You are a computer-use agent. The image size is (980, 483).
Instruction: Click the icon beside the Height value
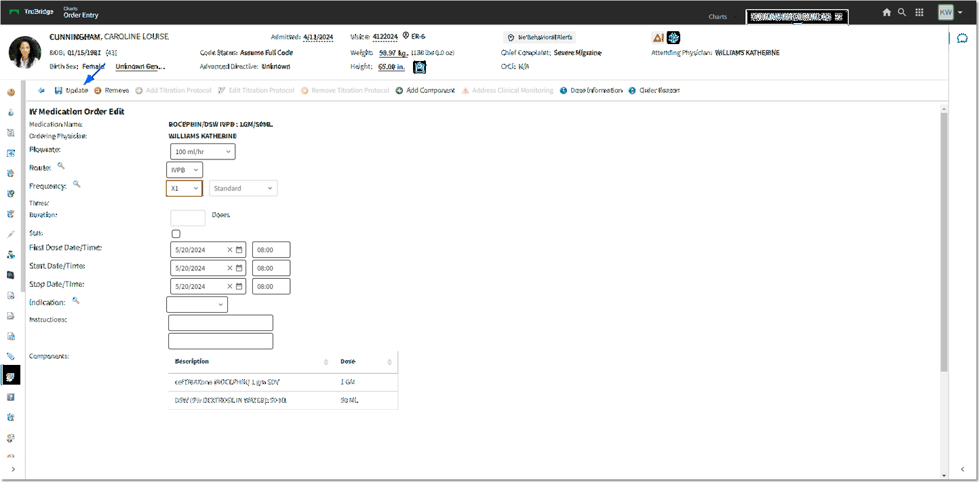coord(420,66)
